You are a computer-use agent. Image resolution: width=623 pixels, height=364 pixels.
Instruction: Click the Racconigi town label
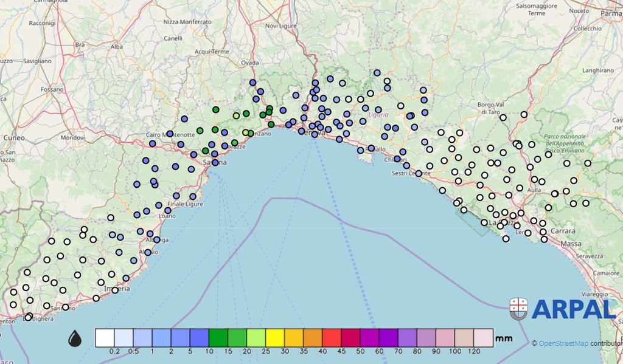click(42, 24)
